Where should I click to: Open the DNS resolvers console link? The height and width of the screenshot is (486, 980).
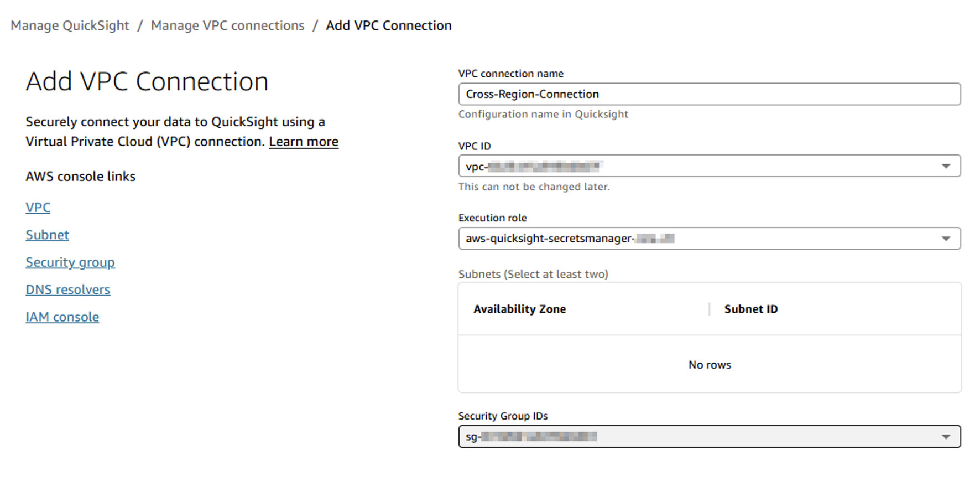tap(67, 289)
